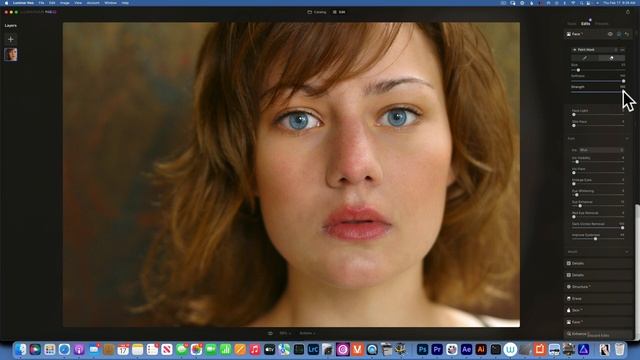This screenshot has height=360, width=640.
Task: Reset the Face tool with arrow icon
Action: pyautogui.click(x=627, y=34)
